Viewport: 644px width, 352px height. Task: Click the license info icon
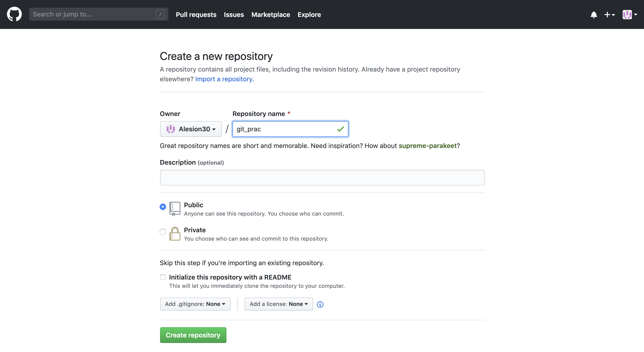point(320,304)
